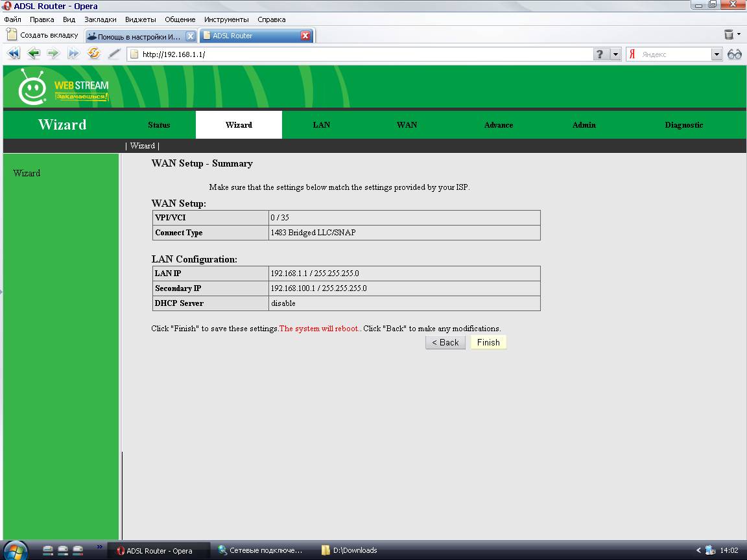
Task: Reload the page using the refresh icon
Action: point(94,54)
